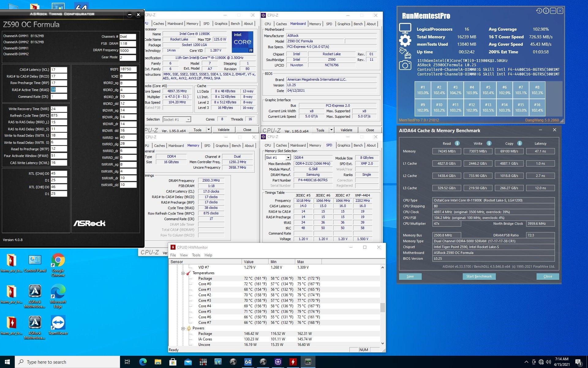Click the monitor icon in RunMemtestPro

(405, 29)
